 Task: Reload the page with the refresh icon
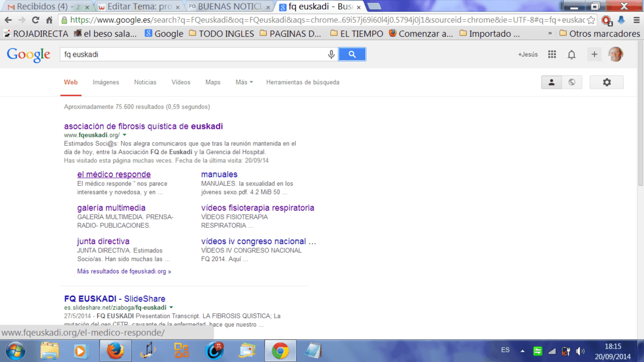coord(35,20)
